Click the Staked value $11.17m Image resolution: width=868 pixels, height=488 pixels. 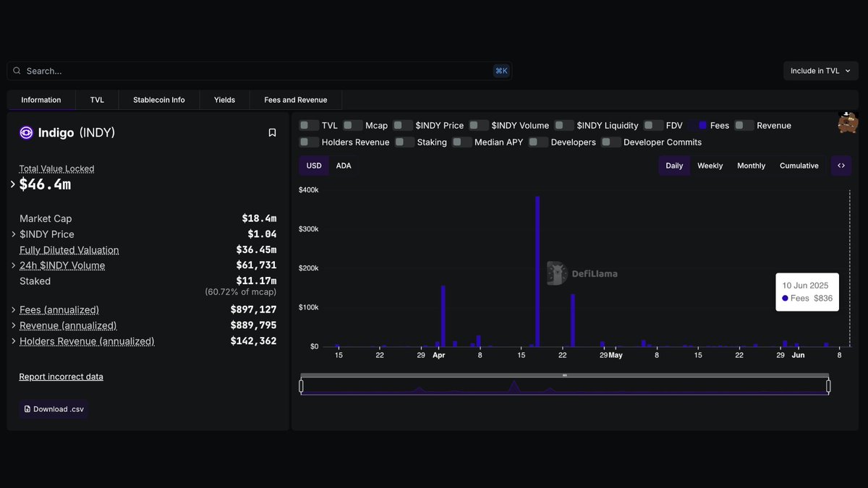pos(256,281)
